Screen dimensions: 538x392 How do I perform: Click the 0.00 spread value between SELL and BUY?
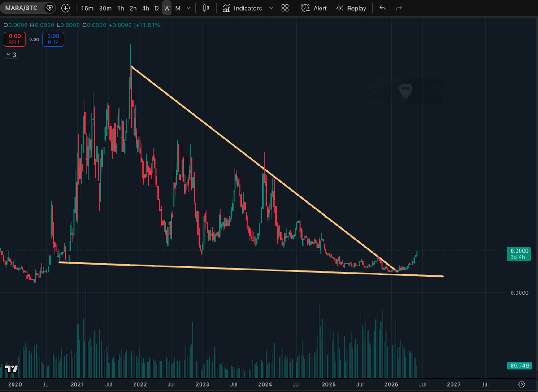[x=34, y=39]
